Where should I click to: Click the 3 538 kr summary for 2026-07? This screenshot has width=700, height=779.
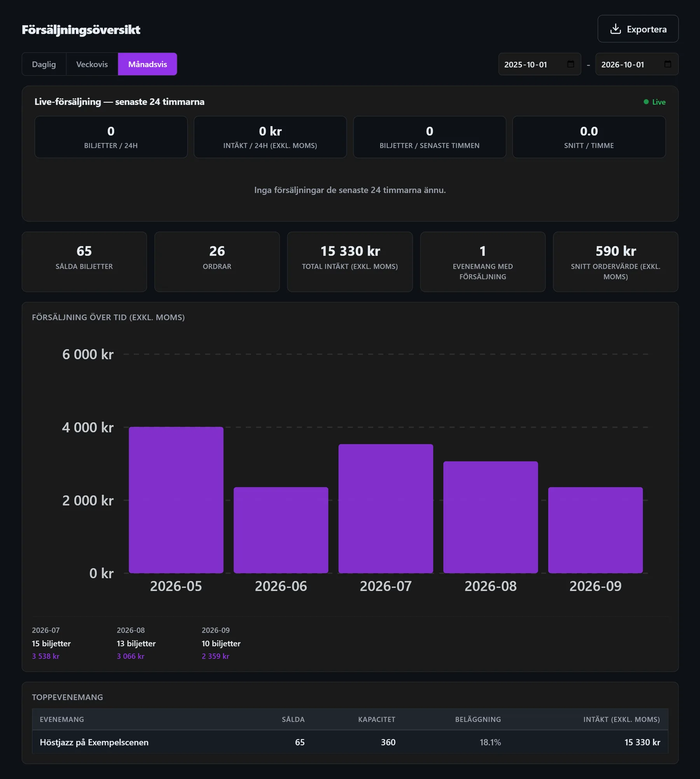point(45,656)
